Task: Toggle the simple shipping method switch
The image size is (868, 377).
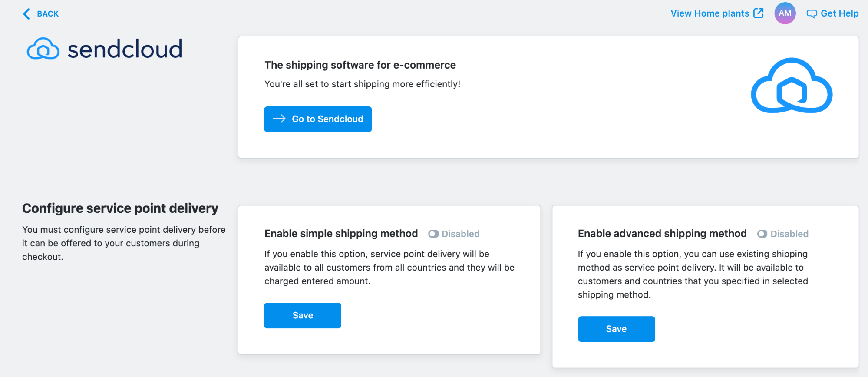Action: point(433,234)
